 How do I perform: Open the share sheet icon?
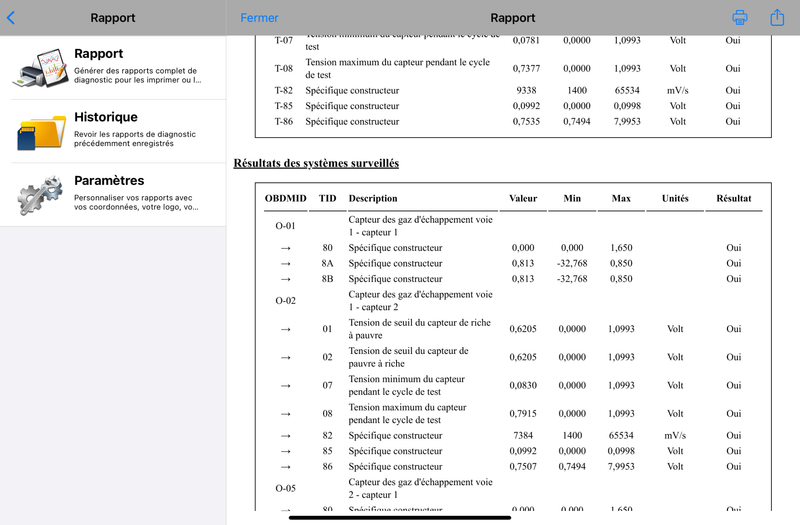pos(777,17)
